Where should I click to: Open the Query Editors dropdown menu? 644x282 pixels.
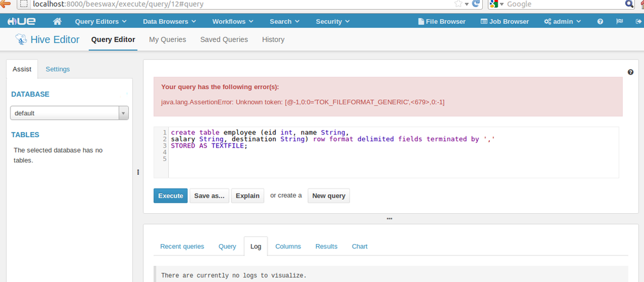pyautogui.click(x=101, y=21)
